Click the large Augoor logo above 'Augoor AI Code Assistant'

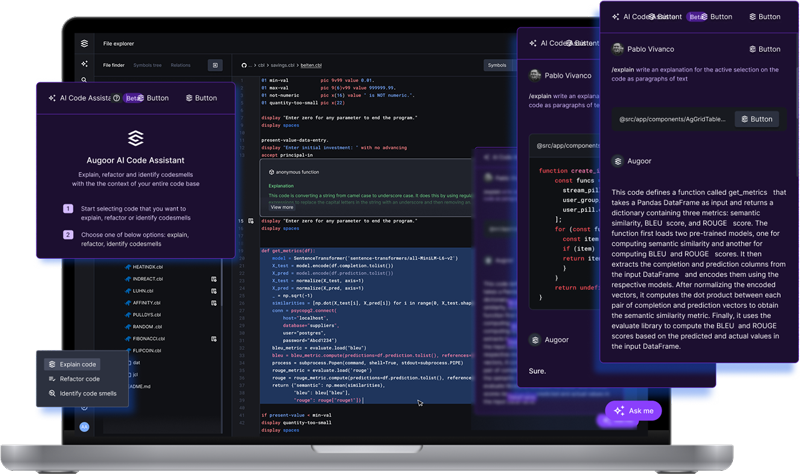pyautogui.click(x=136, y=138)
